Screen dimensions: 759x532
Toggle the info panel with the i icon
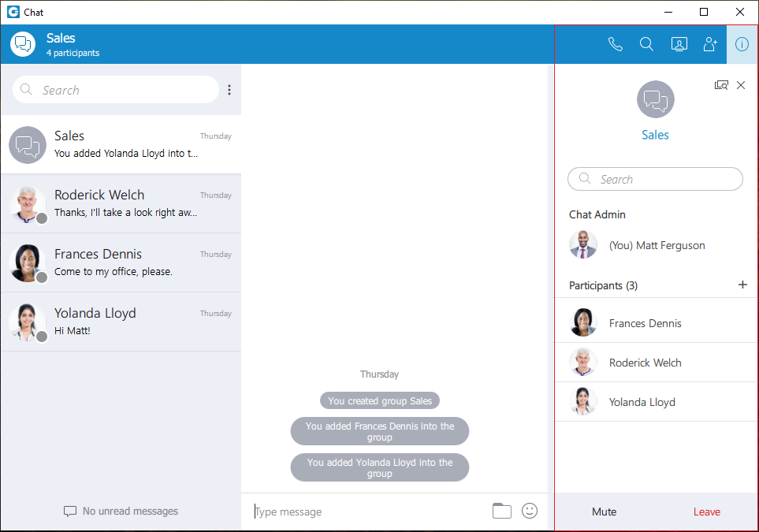tap(741, 44)
